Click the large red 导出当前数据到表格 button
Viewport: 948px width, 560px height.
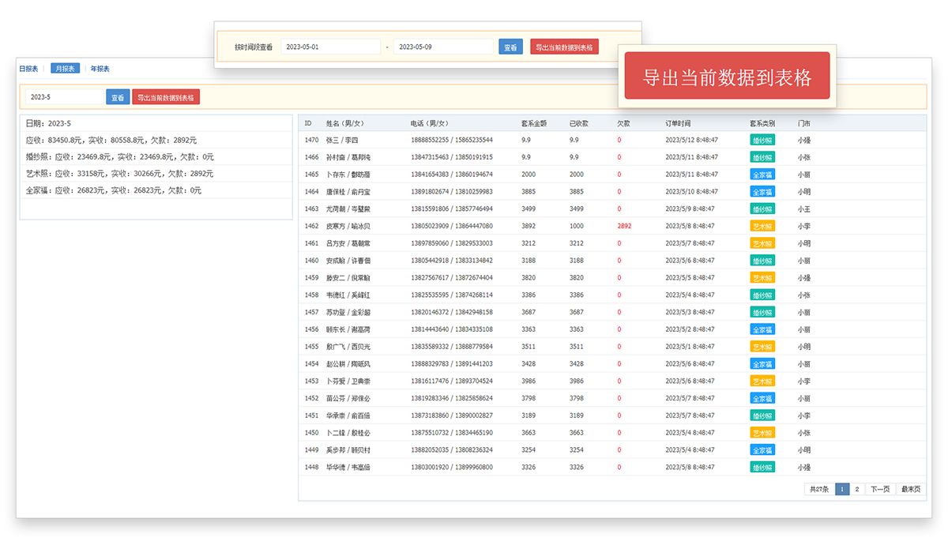point(727,77)
